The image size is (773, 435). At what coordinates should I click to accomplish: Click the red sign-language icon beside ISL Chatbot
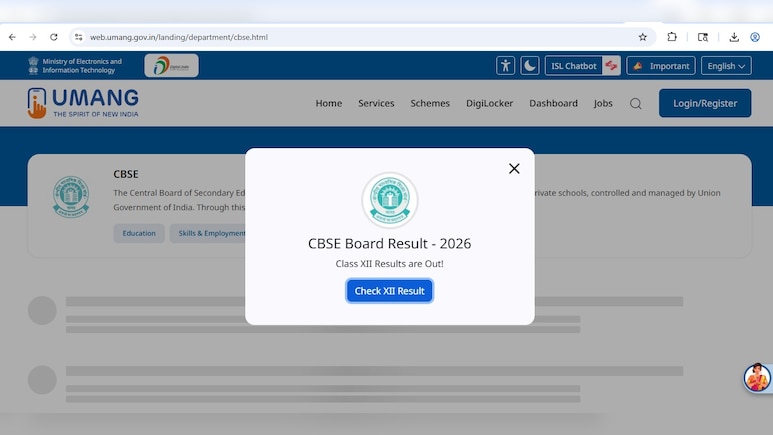[x=611, y=66]
